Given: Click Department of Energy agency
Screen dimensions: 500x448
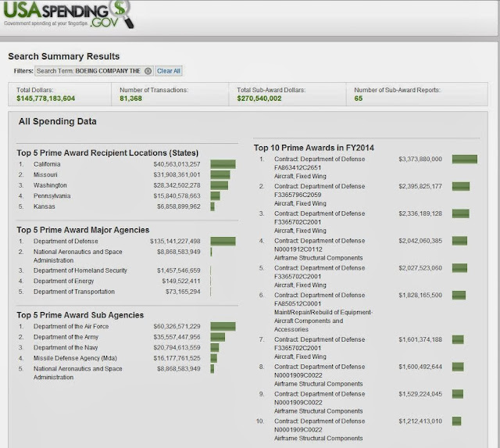Looking at the screenshot, I should pyautogui.click(x=64, y=281).
